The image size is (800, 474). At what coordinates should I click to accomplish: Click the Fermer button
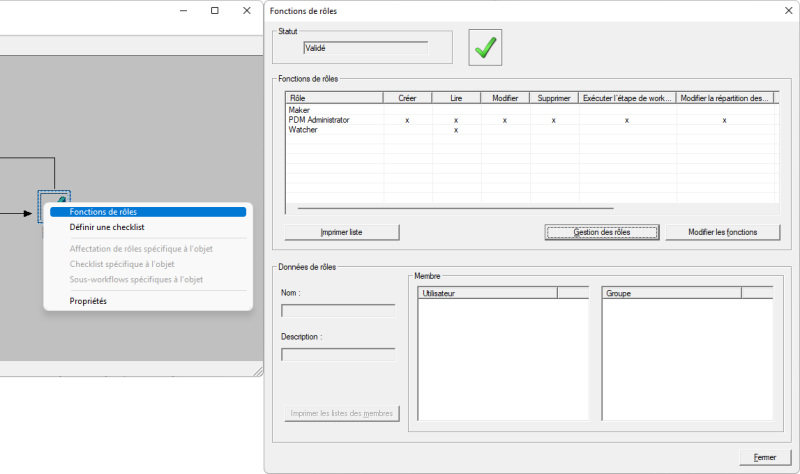coord(765,458)
